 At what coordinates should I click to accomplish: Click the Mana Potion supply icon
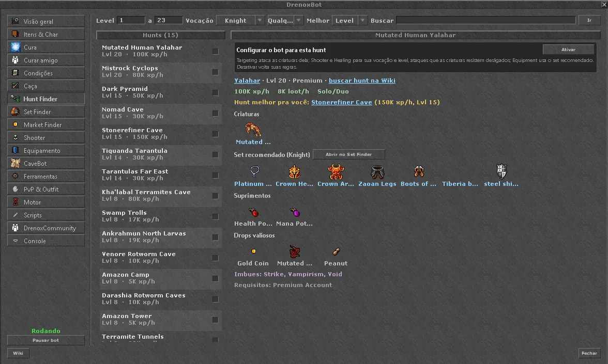(295, 212)
